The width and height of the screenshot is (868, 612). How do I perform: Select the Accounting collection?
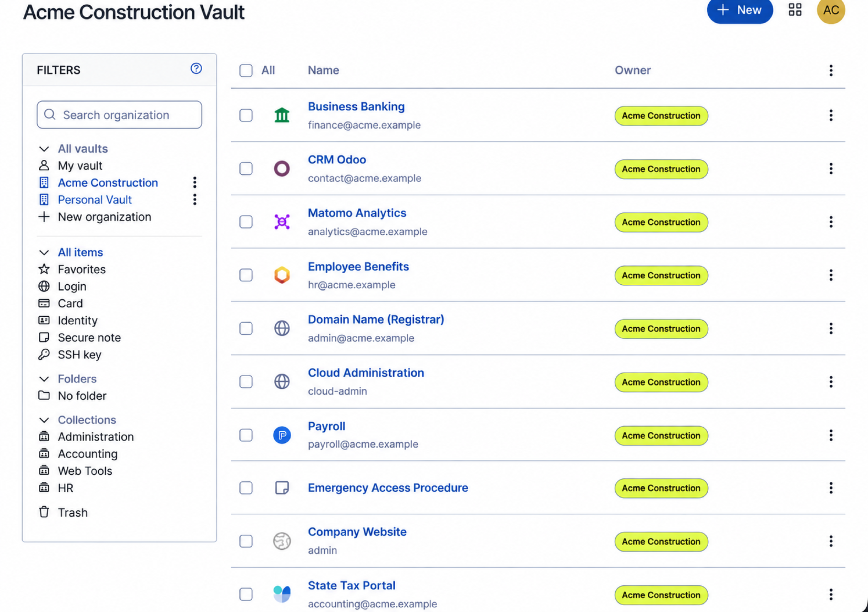(x=88, y=454)
